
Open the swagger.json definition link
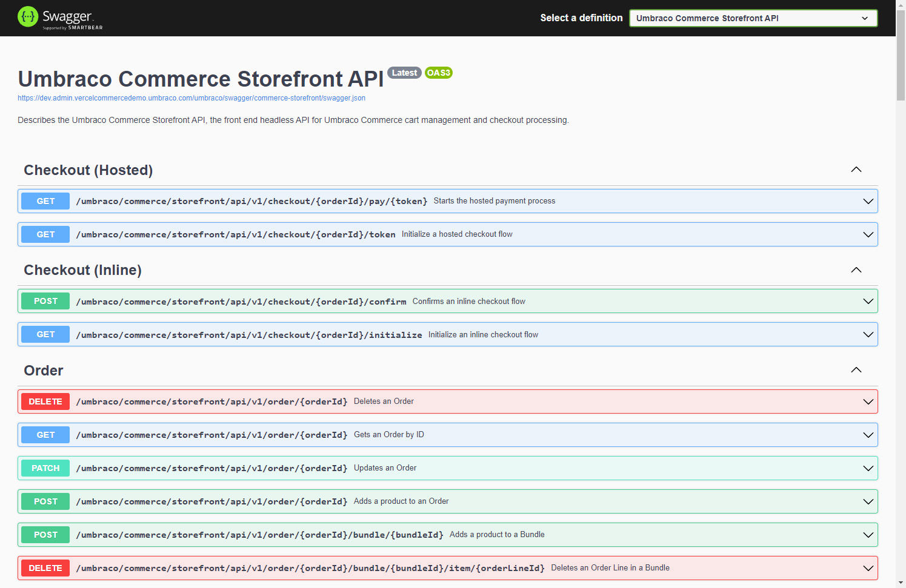click(x=192, y=98)
